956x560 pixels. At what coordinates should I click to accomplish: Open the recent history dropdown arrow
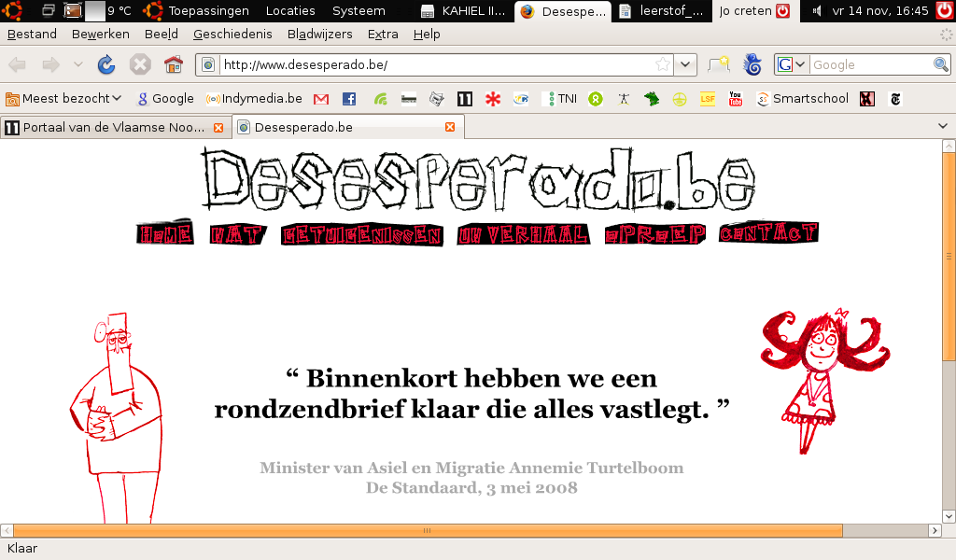point(78,64)
